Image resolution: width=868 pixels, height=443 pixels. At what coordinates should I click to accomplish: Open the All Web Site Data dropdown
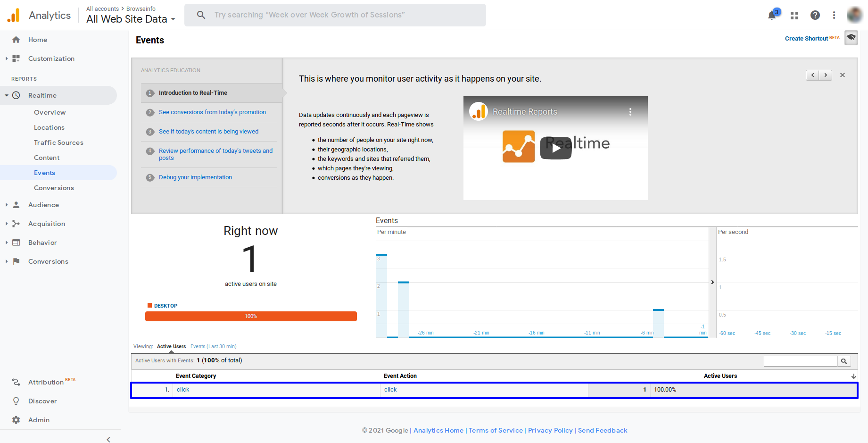[x=131, y=19]
